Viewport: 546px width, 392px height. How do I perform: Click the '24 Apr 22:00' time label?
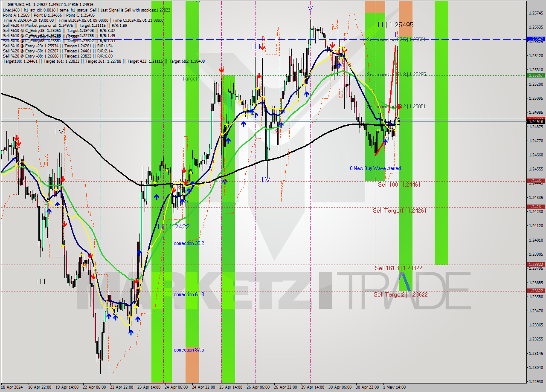click(x=203, y=387)
